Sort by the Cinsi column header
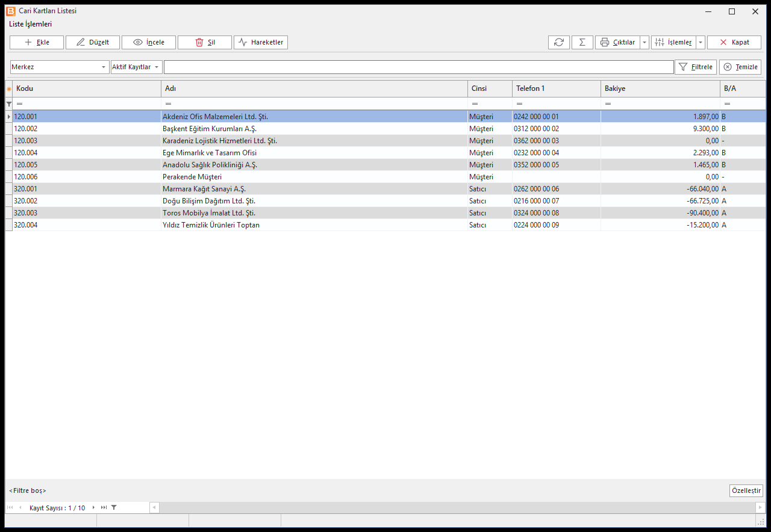Viewport: 771px width, 532px height. tap(490, 89)
